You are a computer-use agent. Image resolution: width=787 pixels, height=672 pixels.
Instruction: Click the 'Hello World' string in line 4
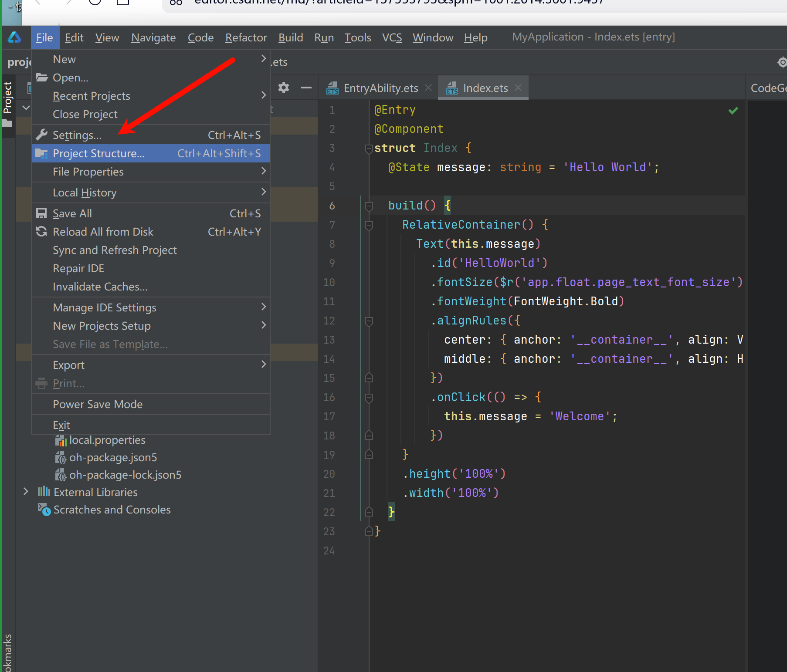tap(608, 167)
